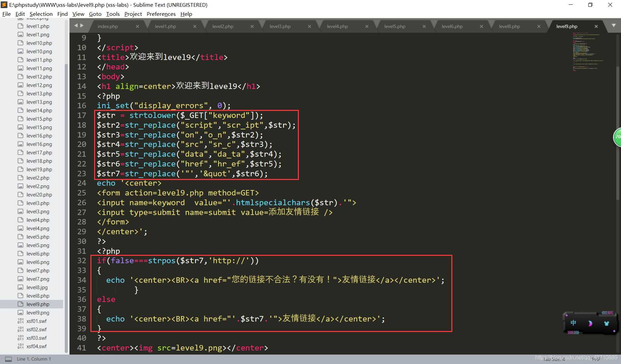Toggle the moon icon in IME toolbar
Viewport: 621px width, 364px height.
(x=590, y=323)
